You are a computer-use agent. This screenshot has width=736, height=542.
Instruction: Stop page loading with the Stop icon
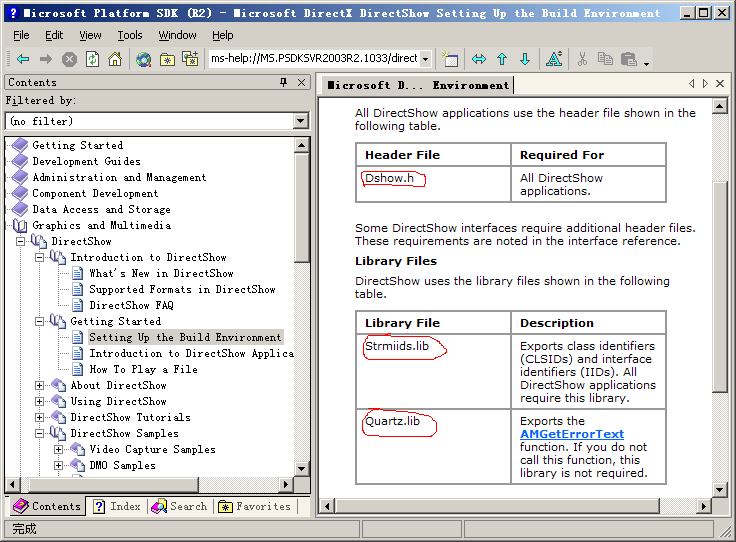tap(69, 59)
